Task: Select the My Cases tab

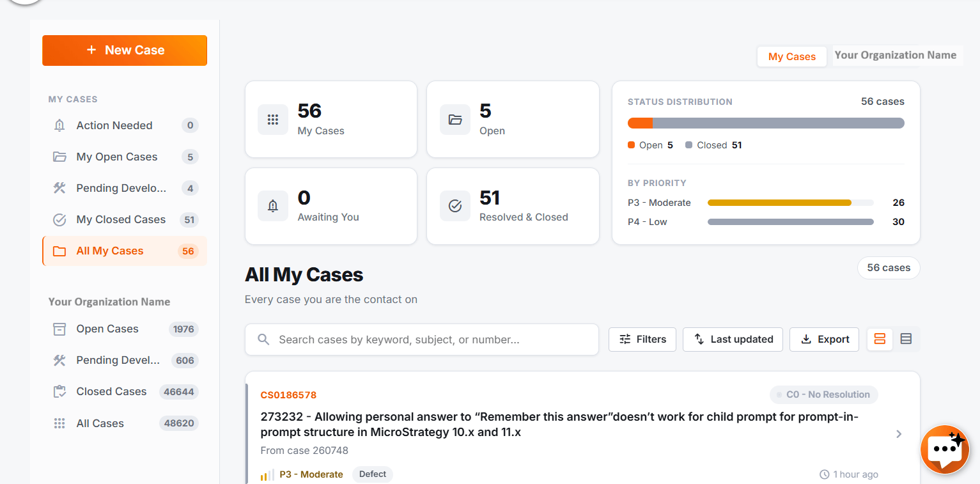Action: point(792,56)
